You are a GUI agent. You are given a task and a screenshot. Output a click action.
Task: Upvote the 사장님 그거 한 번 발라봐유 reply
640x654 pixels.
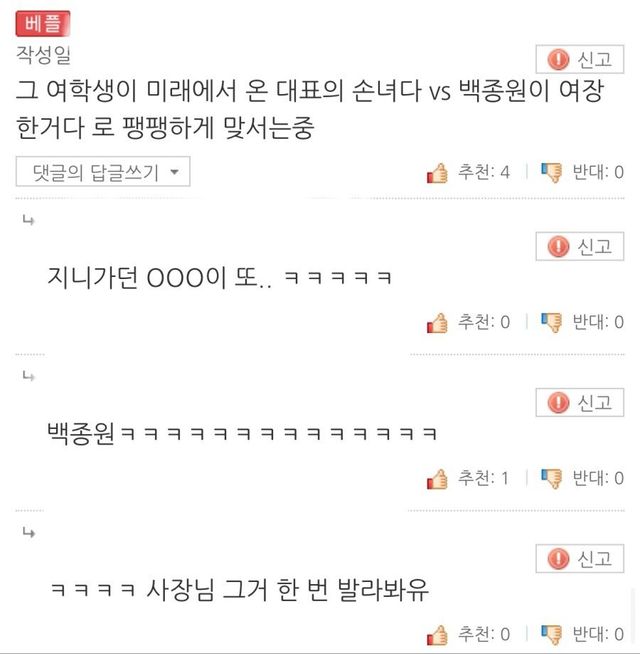(437, 635)
